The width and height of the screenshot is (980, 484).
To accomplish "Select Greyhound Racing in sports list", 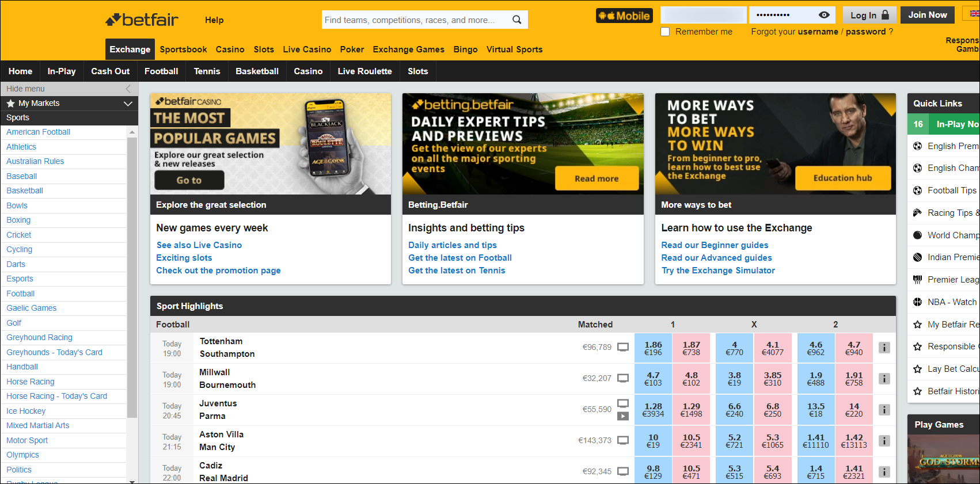I will 39,337.
